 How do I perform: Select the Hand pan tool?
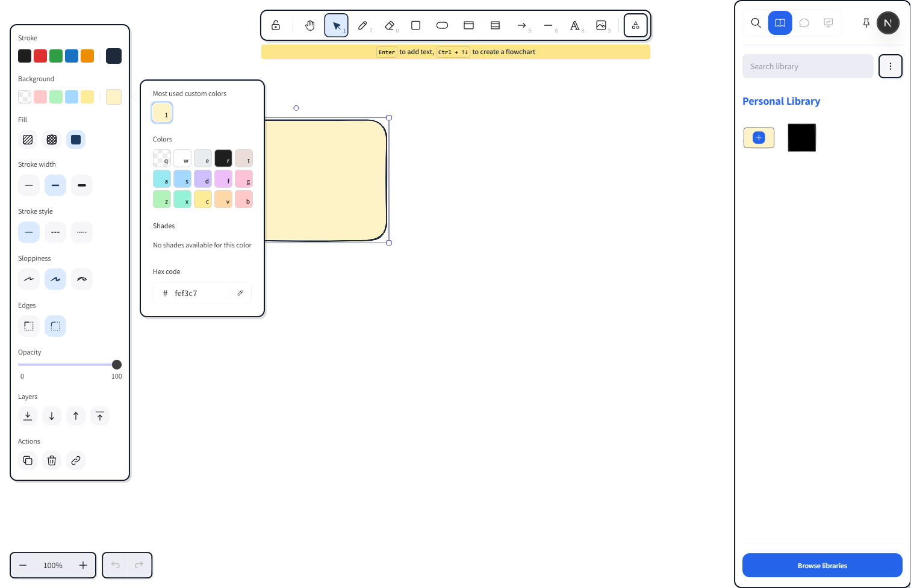[310, 25]
